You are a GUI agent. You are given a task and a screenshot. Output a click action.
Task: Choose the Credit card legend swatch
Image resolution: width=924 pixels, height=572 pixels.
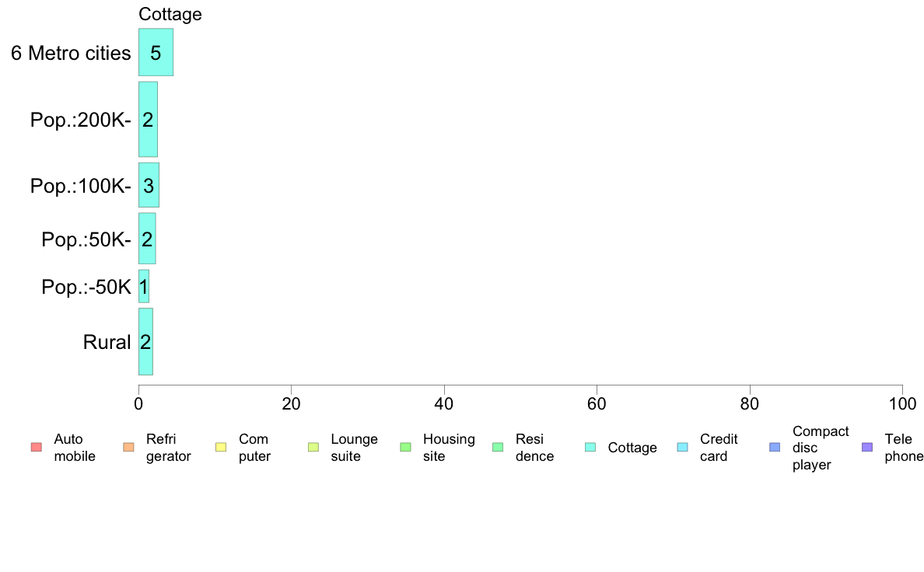[682, 447]
